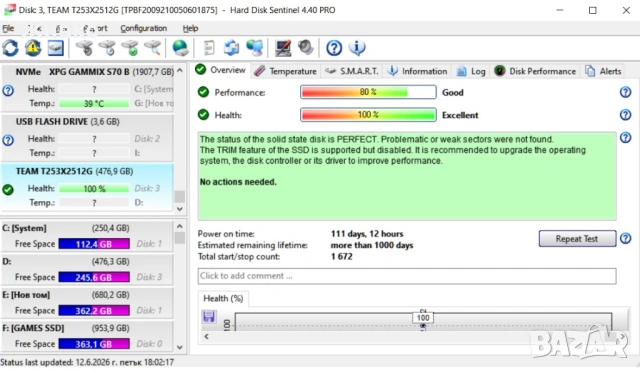Click the drive with magnifier toolbar icon
The image size is (640, 371).
coord(153,48)
